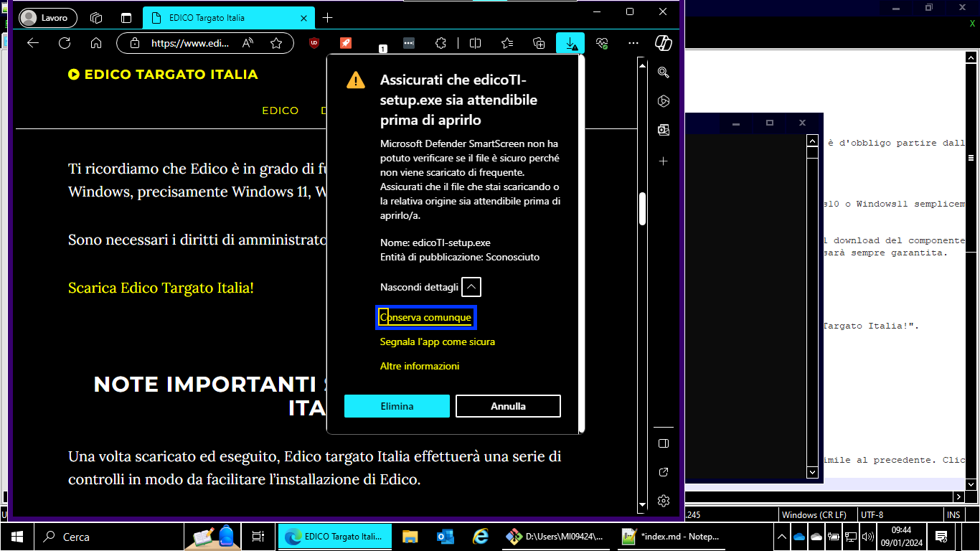The height and width of the screenshot is (551, 980).
Task: Show hidden tray icons chevron
Action: click(783, 536)
